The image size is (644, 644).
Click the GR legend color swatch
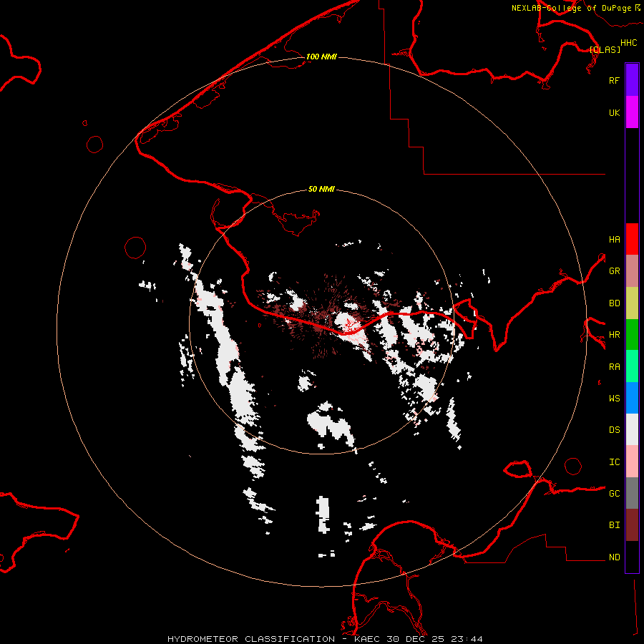pyautogui.click(x=632, y=270)
